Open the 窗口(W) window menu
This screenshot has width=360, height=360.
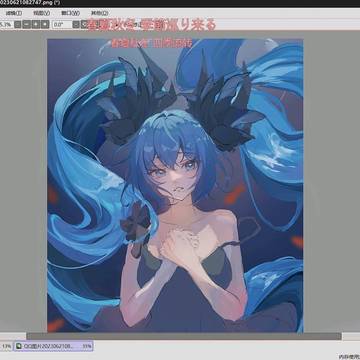(x=71, y=14)
